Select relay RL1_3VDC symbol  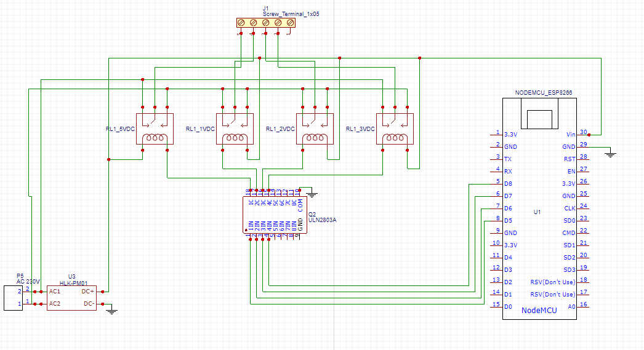point(395,129)
